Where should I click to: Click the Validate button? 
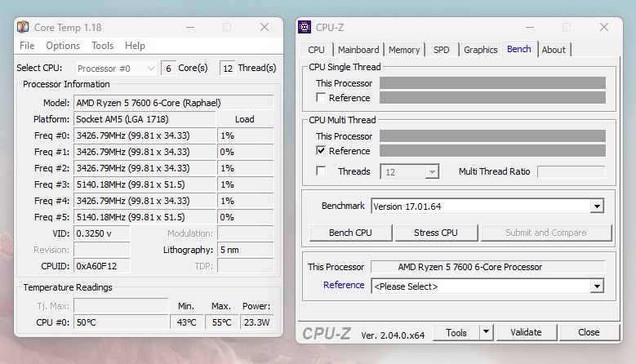click(526, 332)
